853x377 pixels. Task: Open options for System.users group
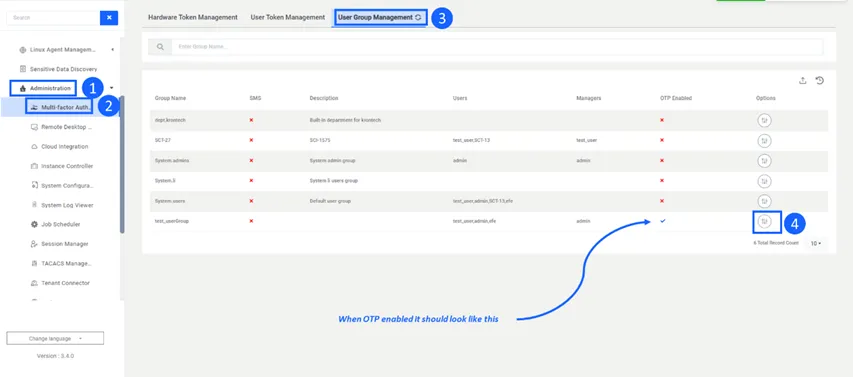[x=764, y=201]
